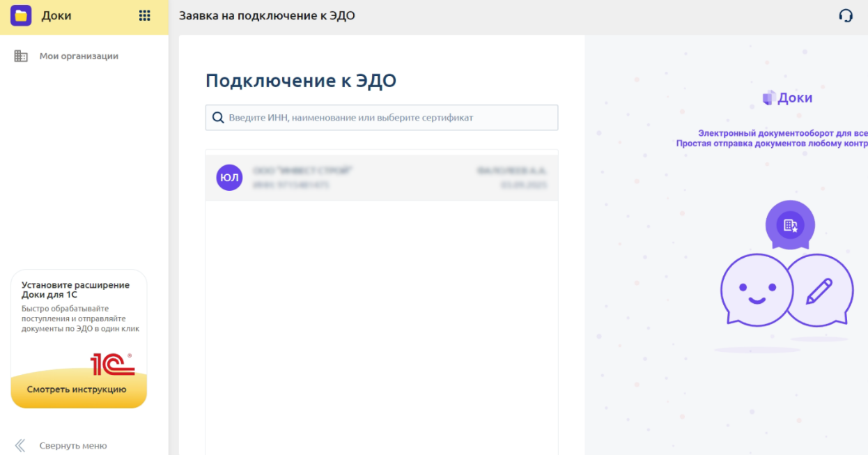Click the pencil chat bubble illustration
The width and height of the screenshot is (868, 455).
[x=821, y=289]
